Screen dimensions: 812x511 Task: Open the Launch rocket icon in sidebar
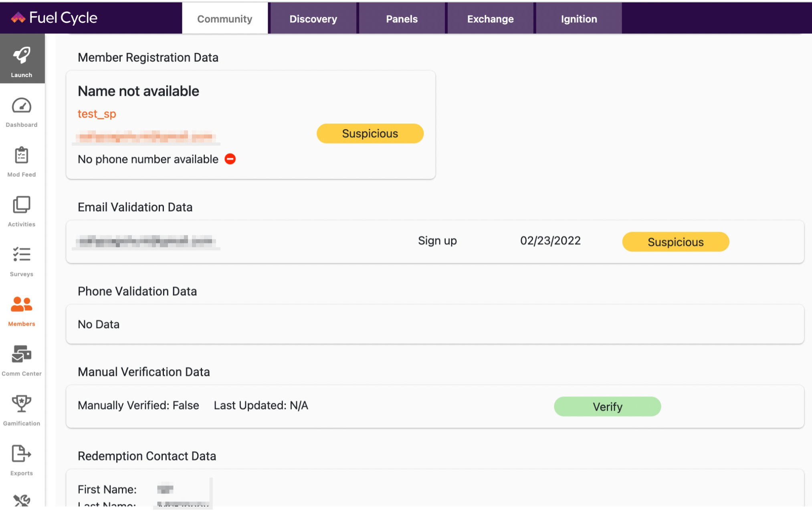pos(22,56)
